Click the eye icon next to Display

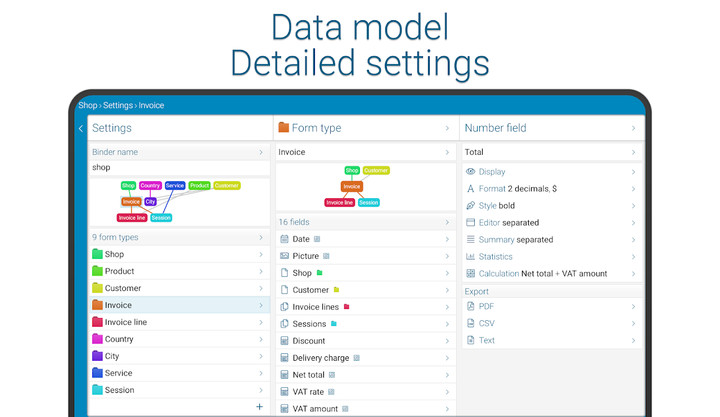click(471, 172)
